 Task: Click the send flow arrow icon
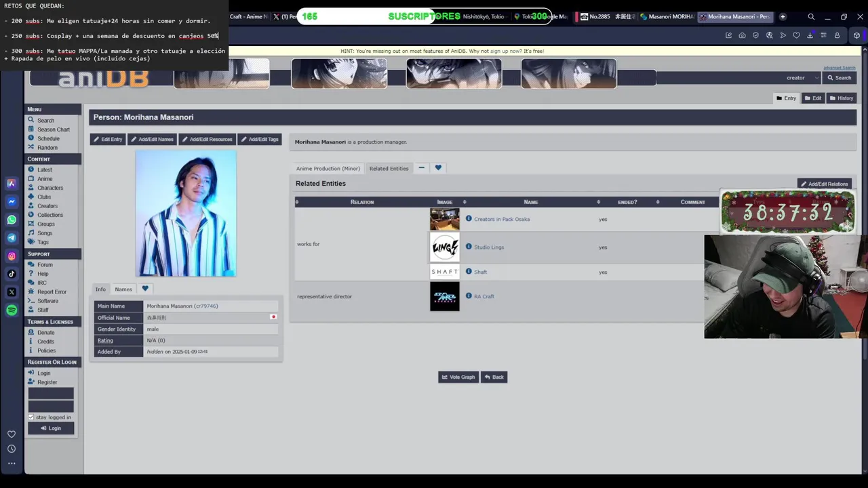pos(783,35)
